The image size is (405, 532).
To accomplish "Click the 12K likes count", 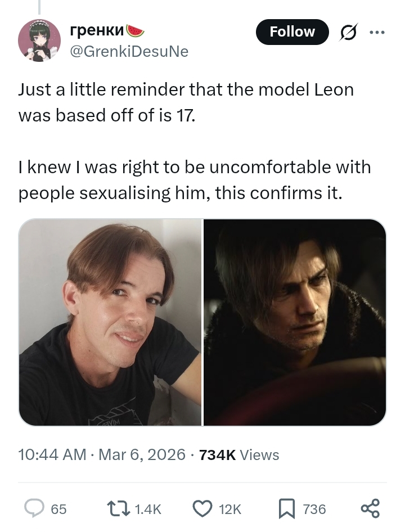I will coord(229,509).
